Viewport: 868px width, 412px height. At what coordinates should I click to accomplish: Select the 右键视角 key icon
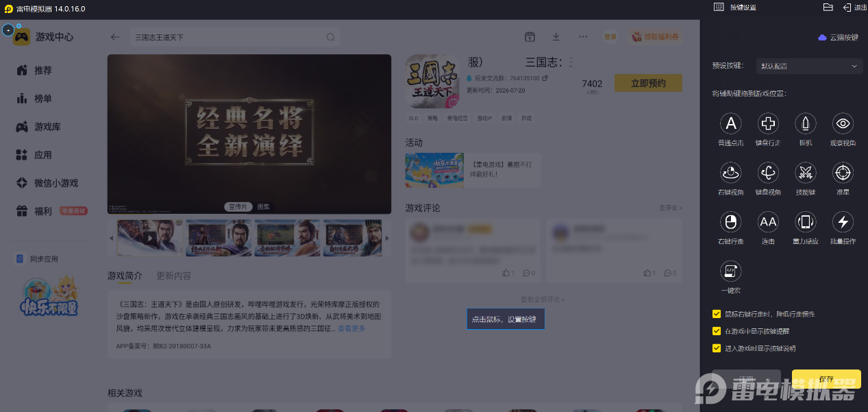(731, 173)
